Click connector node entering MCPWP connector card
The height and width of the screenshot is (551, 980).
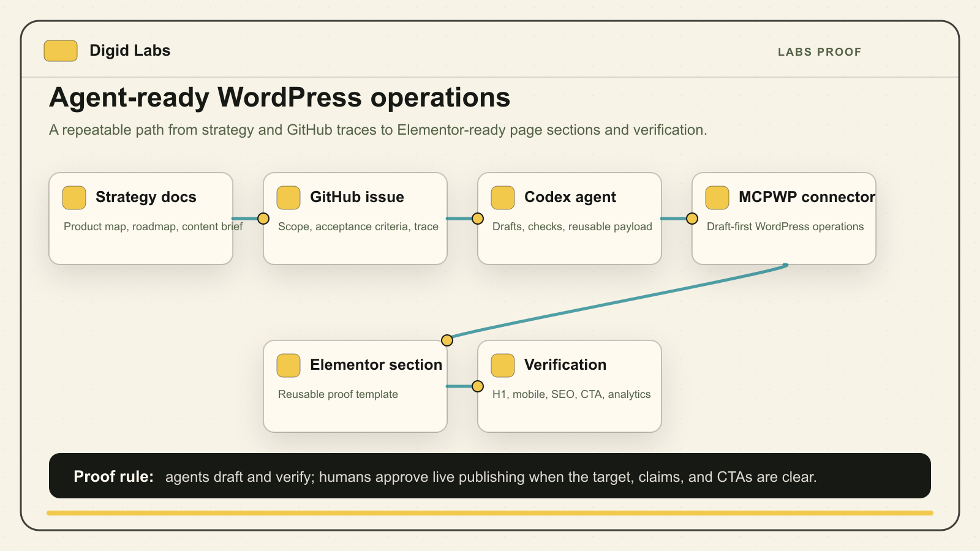[x=692, y=219]
